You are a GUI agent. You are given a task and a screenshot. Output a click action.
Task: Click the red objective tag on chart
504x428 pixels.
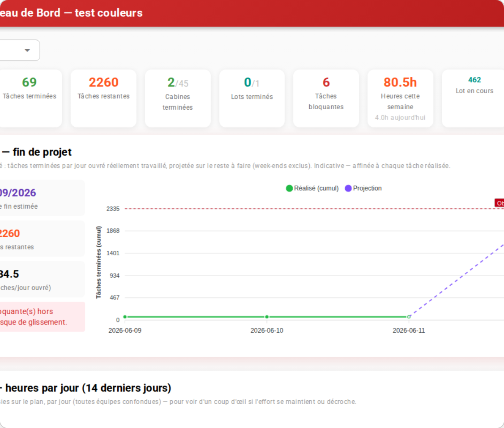[x=499, y=203]
